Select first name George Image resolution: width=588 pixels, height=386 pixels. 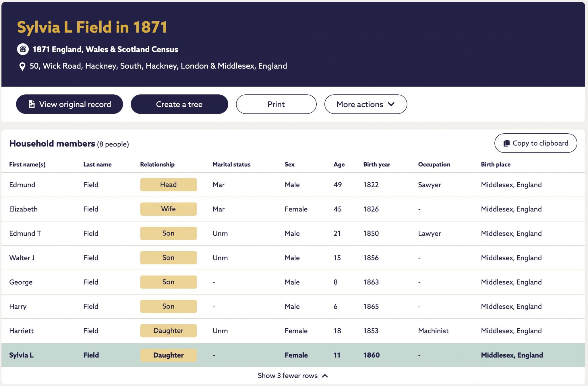pos(21,282)
